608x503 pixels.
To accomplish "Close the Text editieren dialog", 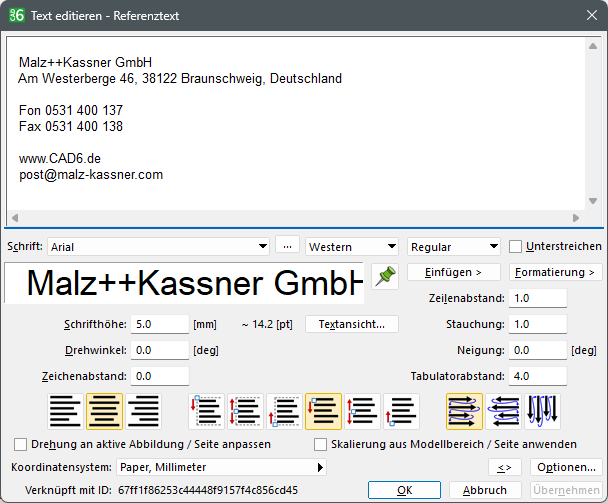I will click(592, 15).
